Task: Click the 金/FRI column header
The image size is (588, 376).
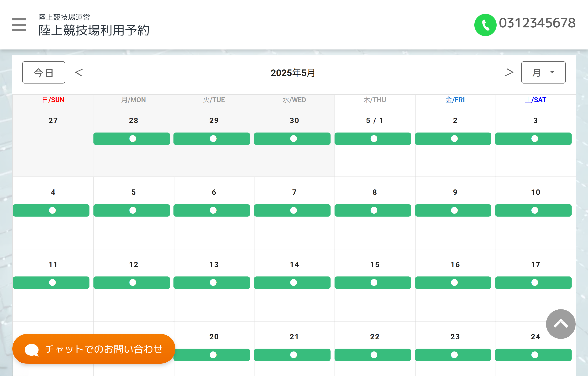Action: pos(455,100)
